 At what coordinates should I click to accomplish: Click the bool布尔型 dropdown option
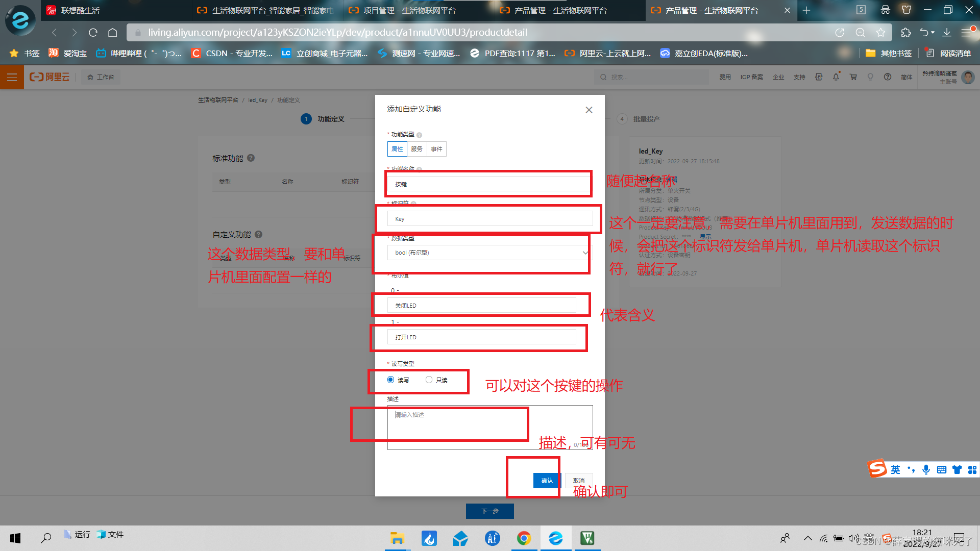click(489, 253)
